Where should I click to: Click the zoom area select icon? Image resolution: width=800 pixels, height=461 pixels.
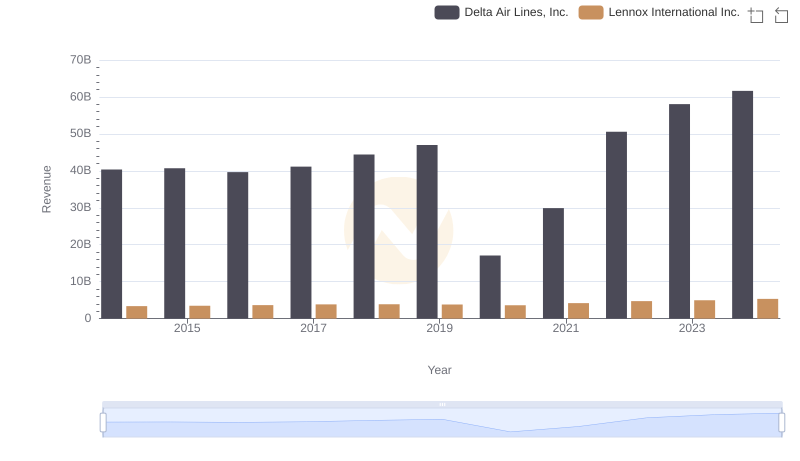[756, 15]
